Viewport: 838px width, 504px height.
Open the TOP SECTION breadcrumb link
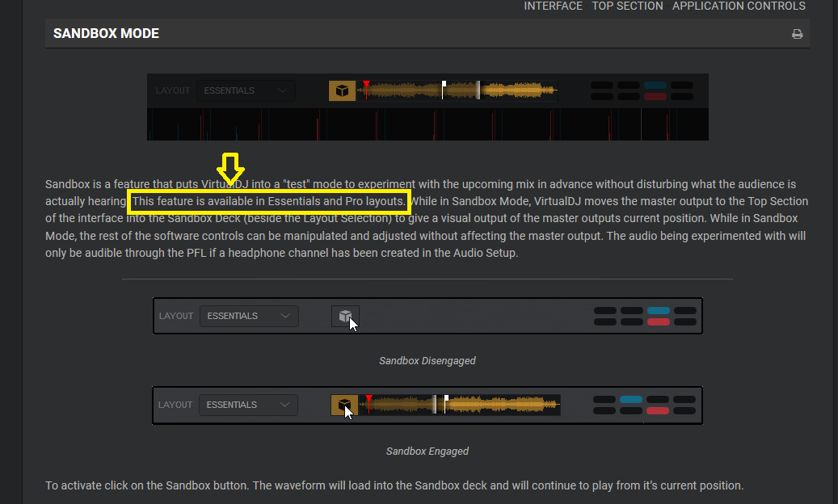pos(627,6)
